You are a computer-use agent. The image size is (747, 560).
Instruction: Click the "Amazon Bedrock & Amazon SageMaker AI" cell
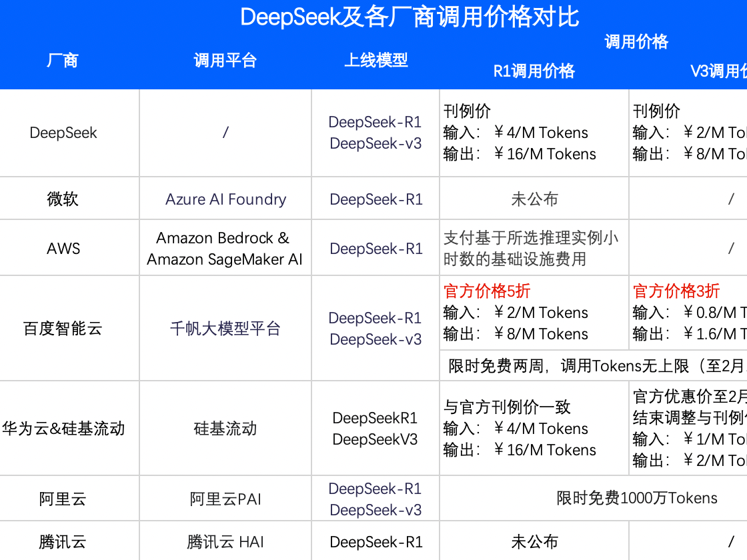pyautogui.click(x=225, y=248)
